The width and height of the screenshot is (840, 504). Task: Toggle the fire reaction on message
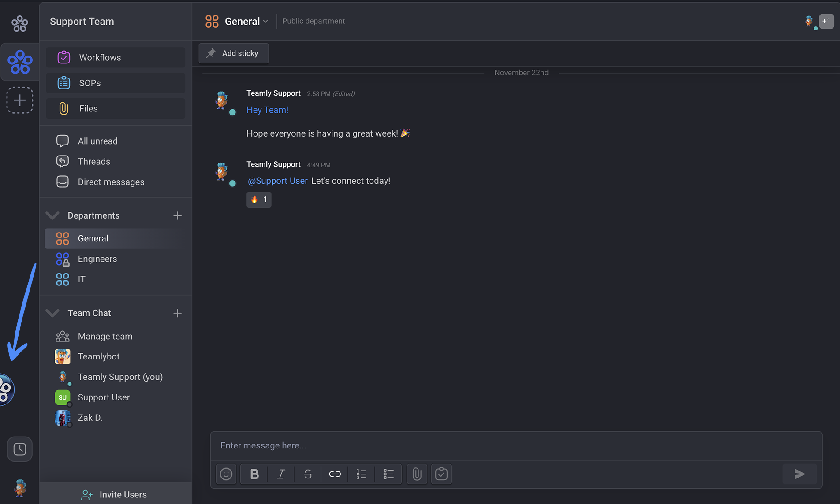[259, 200]
